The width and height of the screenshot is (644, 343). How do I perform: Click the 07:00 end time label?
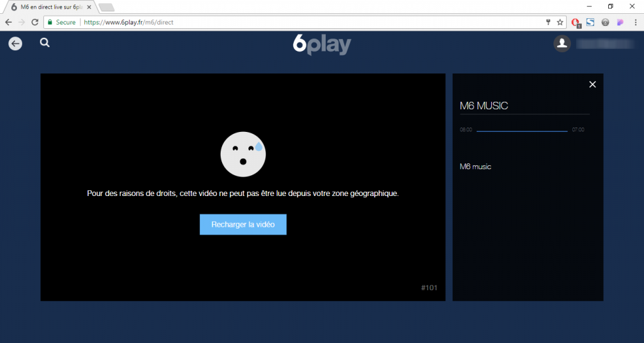(x=579, y=129)
